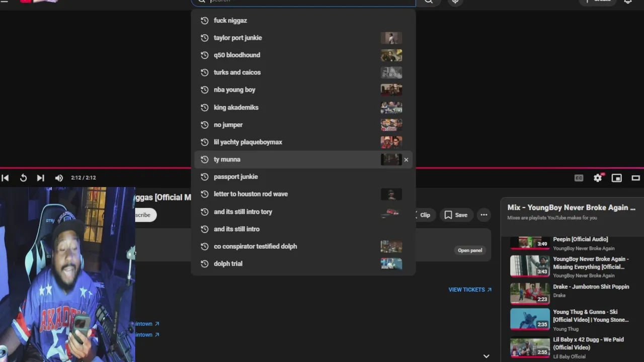This screenshot has height=362, width=644.
Task: Expand the Mix playlist panel chevron
Action: point(486,356)
